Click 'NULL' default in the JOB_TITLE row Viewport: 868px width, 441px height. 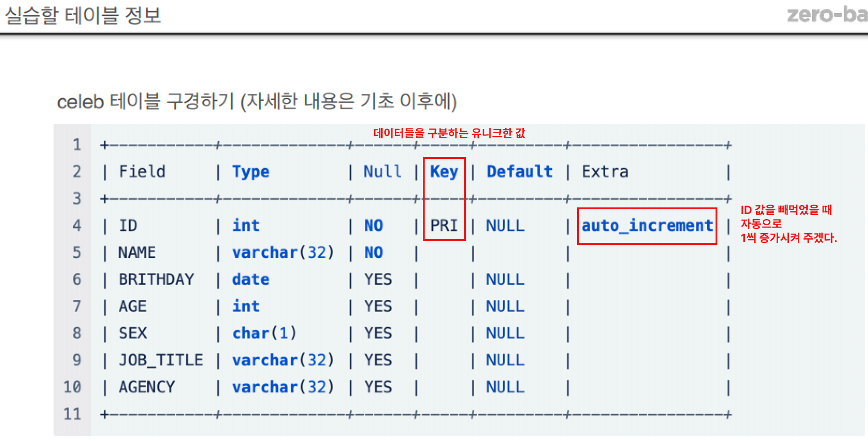pos(506,360)
